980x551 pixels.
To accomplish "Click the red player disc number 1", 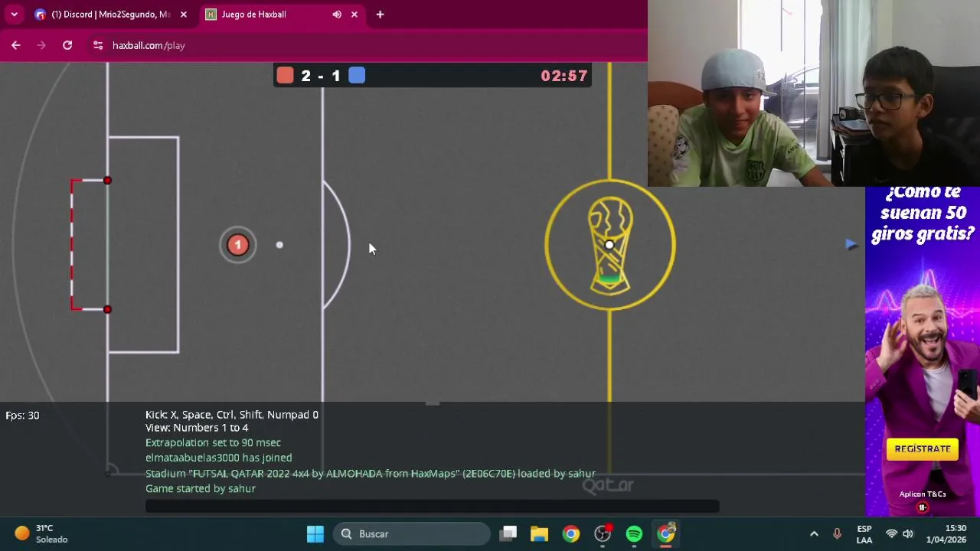I will 237,245.
